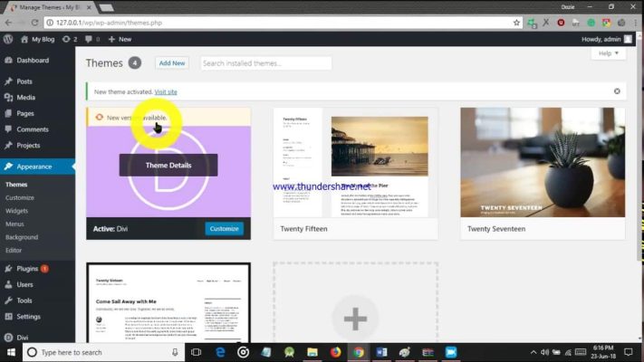
Task: Launch Microsoft Edge from taskbar
Action: 220,352
